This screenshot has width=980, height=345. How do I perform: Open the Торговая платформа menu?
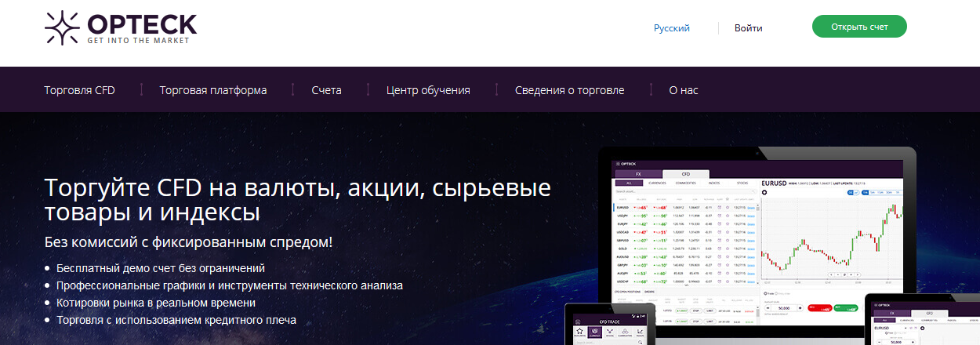pos(213,90)
